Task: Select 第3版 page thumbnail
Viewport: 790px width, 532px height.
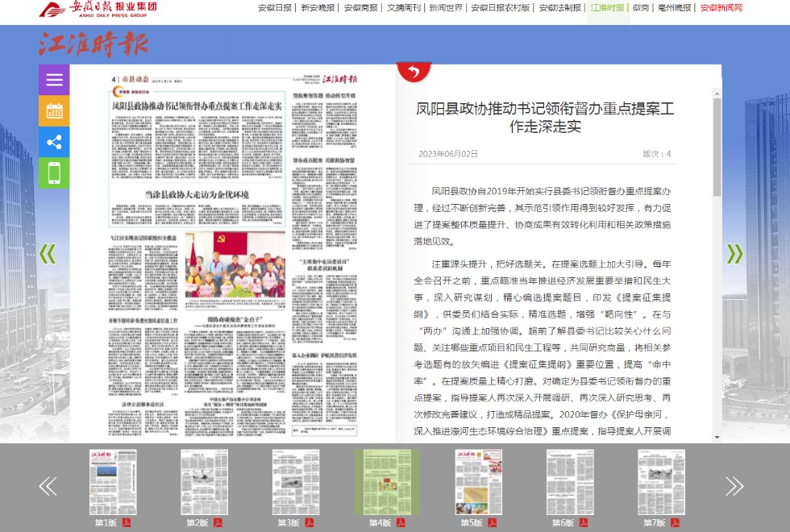Action: 296,482
